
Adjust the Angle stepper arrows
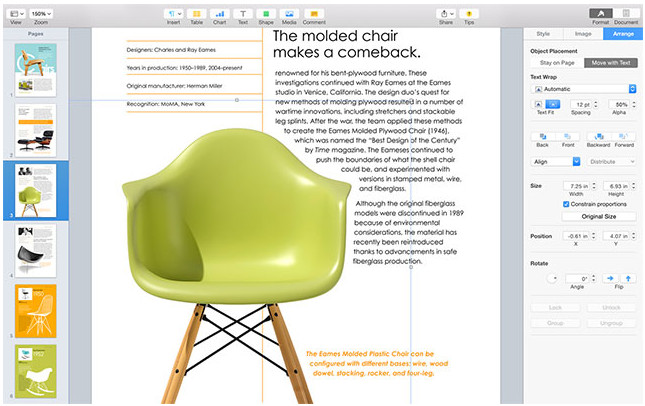594,278
